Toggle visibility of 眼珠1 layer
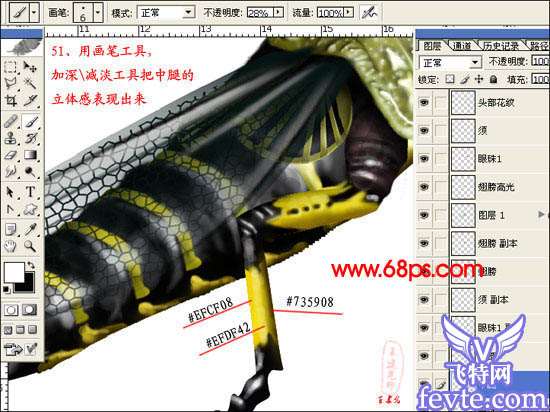The width and height of the screenshot is (550, 412). tap(424, 158)
